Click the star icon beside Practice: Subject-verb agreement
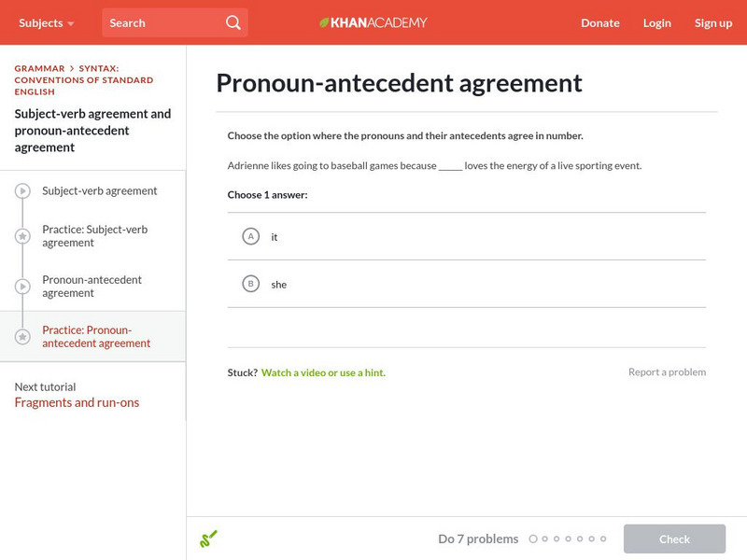 tap(22, 236)
